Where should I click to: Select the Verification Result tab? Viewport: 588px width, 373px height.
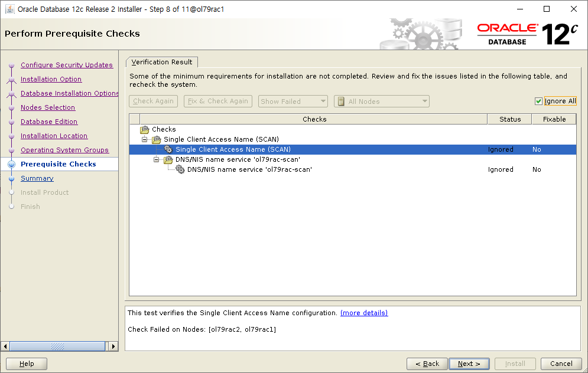161,62
